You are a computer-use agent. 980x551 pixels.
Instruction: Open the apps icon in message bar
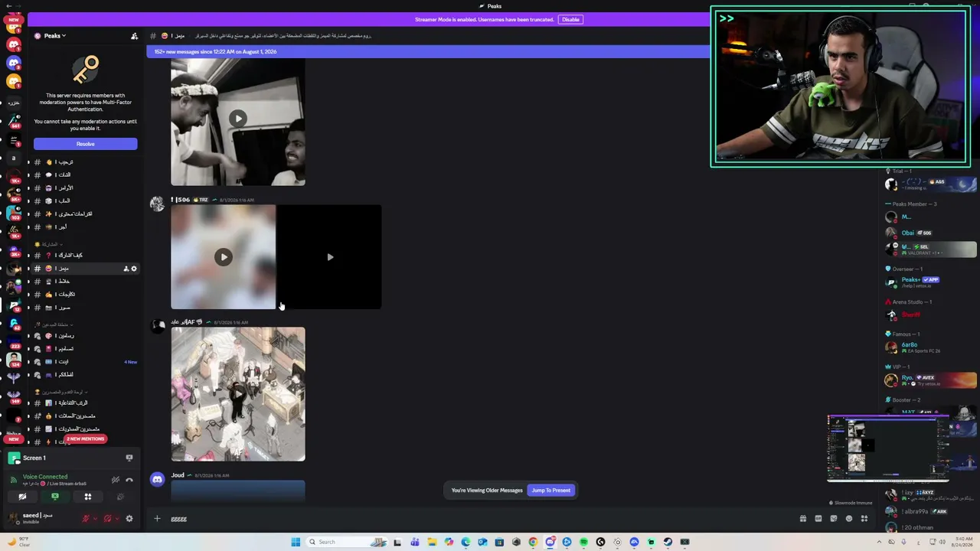tap(864, 519)
